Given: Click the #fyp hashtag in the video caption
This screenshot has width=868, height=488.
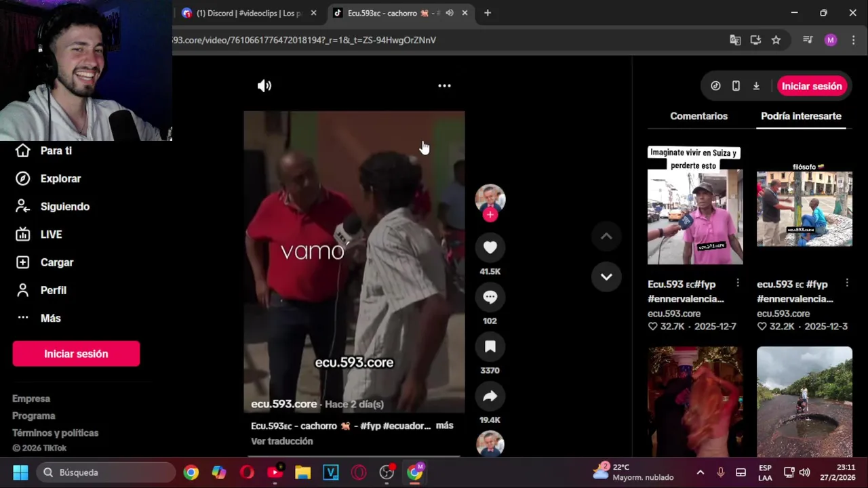Looking at the screenshot, I should [x=370, y=426].
